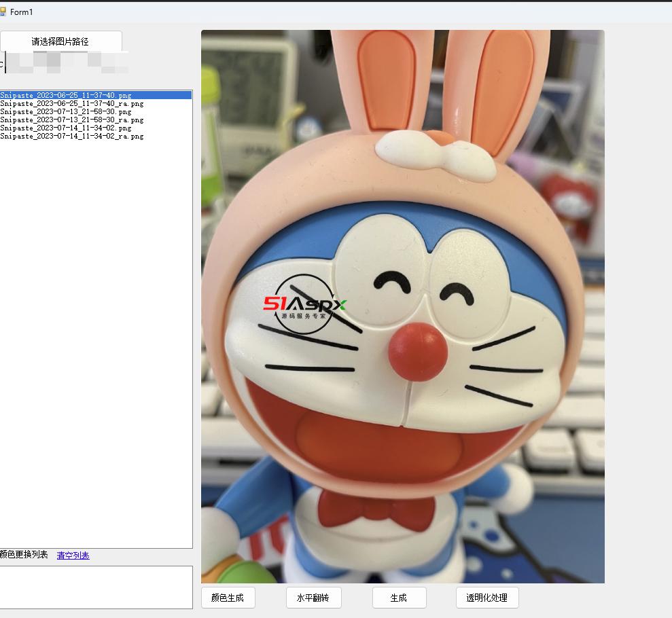Click the red bow tie in the preview image
This screenshot has width=672, height=618.
click(376, 511)
